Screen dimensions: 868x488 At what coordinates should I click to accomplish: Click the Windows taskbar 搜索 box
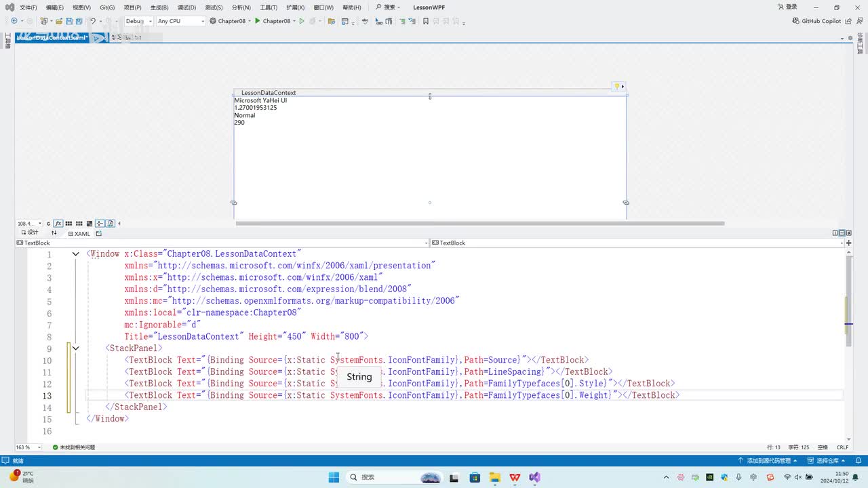pyautogui.click(x=395, y=477)
